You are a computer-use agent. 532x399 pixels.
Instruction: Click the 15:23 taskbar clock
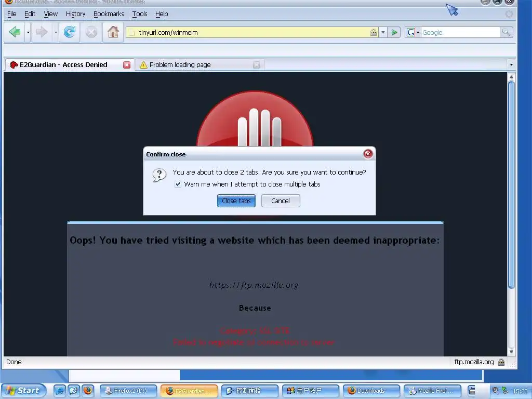click(520, 391)
